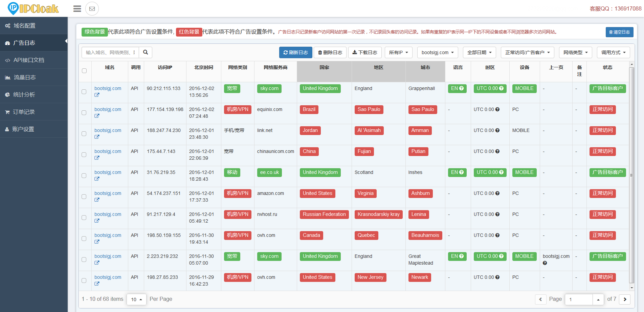
Task: Open bootslgj.com link in 90.212.115.133 row
Action: click(x=108, y=88)
